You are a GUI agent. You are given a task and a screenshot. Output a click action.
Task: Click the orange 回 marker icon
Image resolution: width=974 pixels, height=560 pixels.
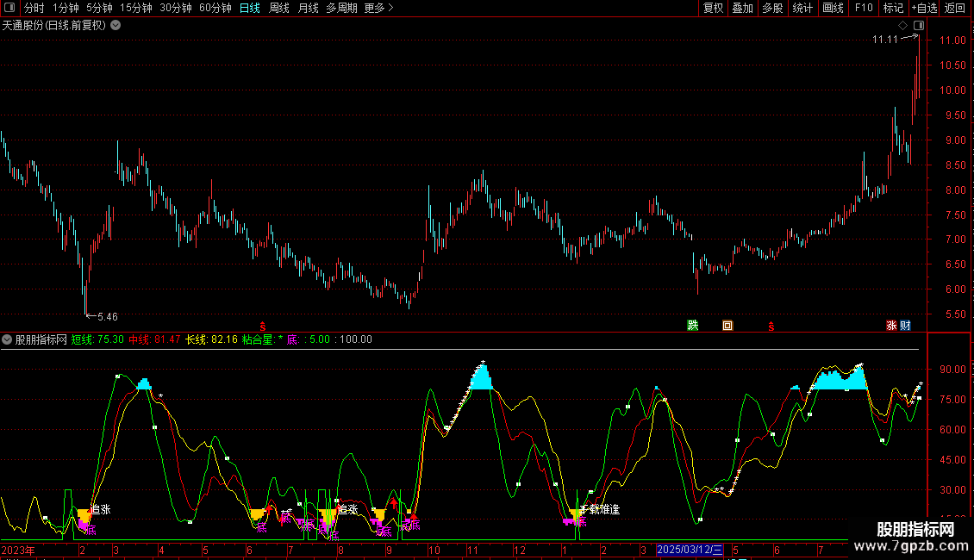point(727,326)
